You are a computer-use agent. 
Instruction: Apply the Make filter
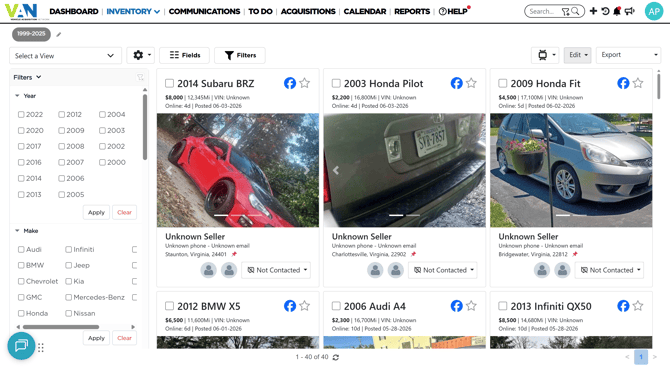(x=96, y=338)
